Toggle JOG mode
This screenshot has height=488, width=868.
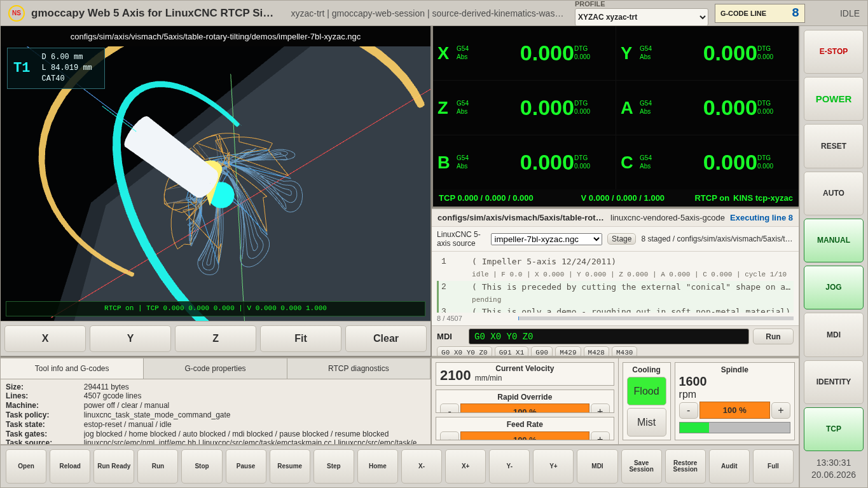833,287
